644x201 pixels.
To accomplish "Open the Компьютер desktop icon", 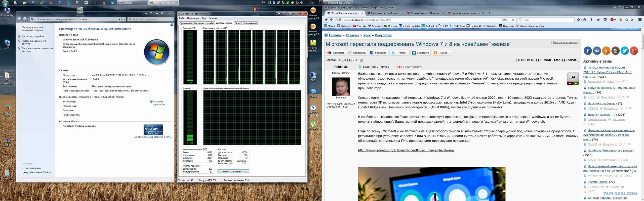I will (x=7, y=12).
